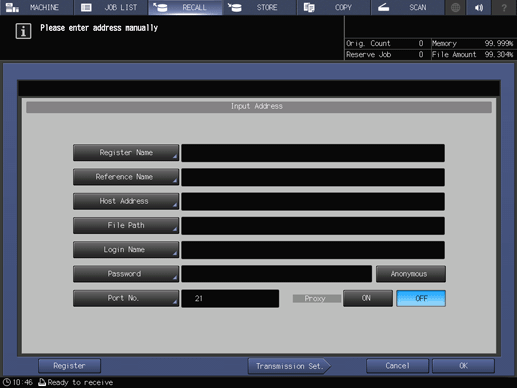
Task: Click the Host Address button
Action: point(126,201)
